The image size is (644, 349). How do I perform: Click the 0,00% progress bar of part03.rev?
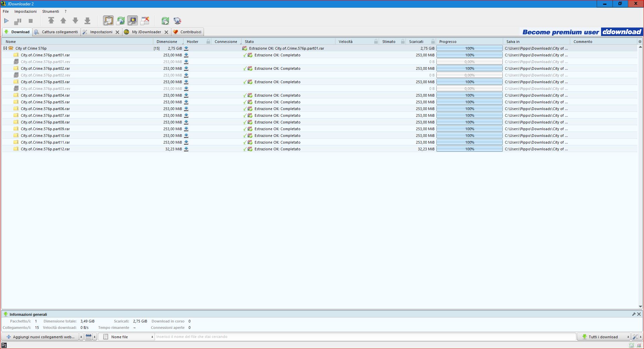469,89
